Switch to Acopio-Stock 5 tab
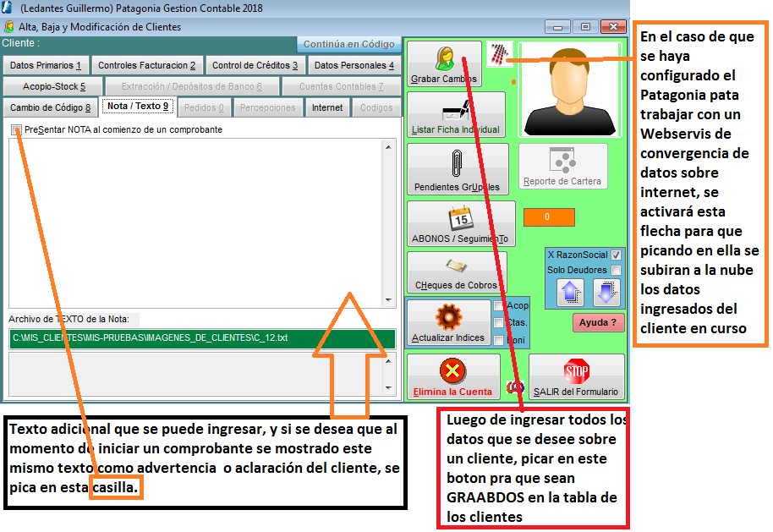This screenshot has height=532, width=773. (x=53, y=87)
